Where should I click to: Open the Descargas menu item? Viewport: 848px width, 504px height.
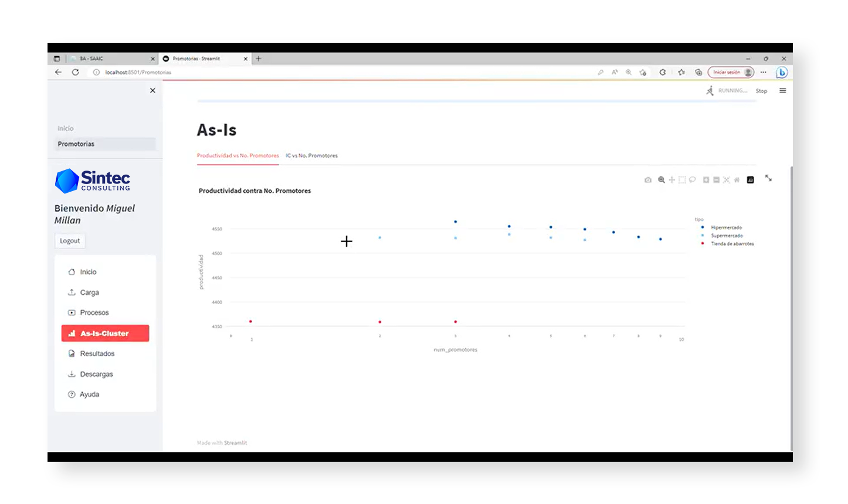105,374
